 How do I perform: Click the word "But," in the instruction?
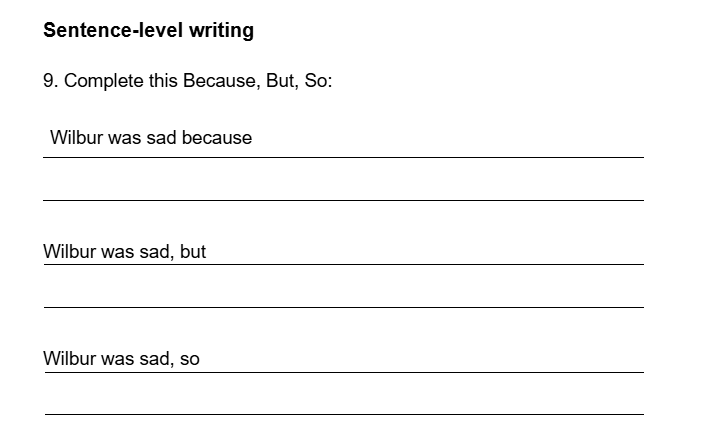(x=274, y=81)
